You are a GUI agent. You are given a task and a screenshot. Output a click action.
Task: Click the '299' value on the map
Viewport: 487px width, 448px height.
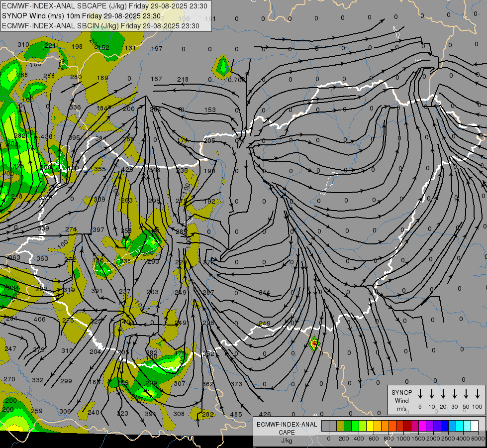(x=66, y=381)
